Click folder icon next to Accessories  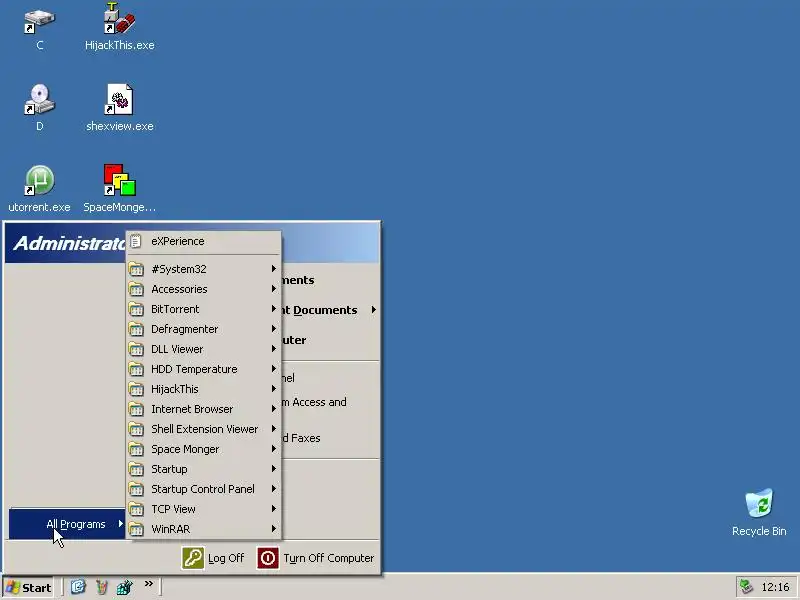(136, 289)
